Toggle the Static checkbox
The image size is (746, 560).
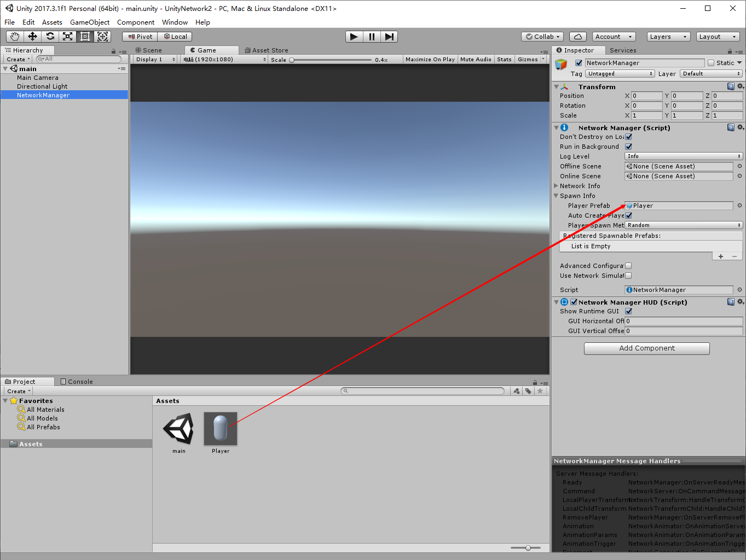tap(711, 63)
